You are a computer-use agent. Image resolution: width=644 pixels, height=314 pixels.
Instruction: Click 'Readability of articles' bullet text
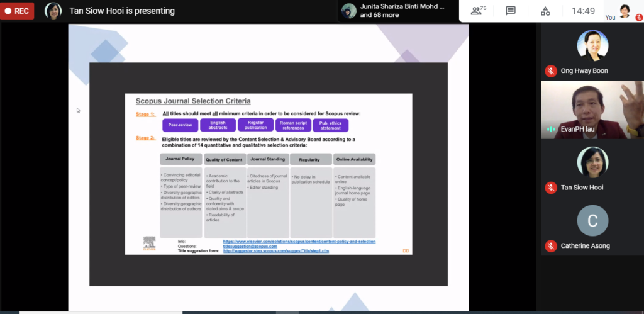point(220,218)
